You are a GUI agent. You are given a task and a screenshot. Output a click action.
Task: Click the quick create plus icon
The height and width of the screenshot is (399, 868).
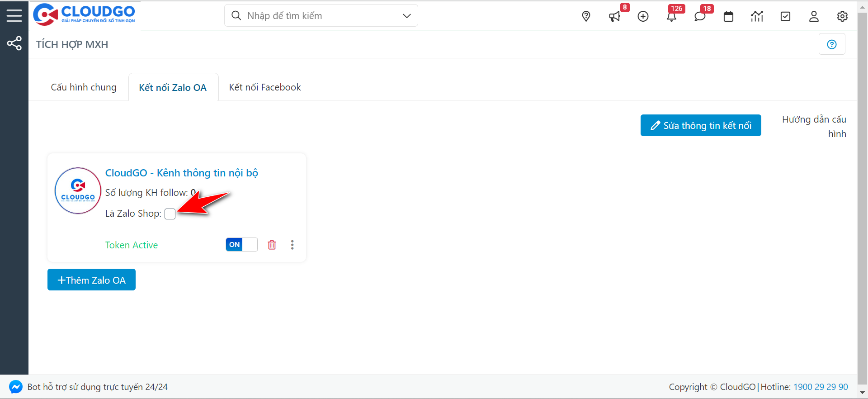point(643,17)
